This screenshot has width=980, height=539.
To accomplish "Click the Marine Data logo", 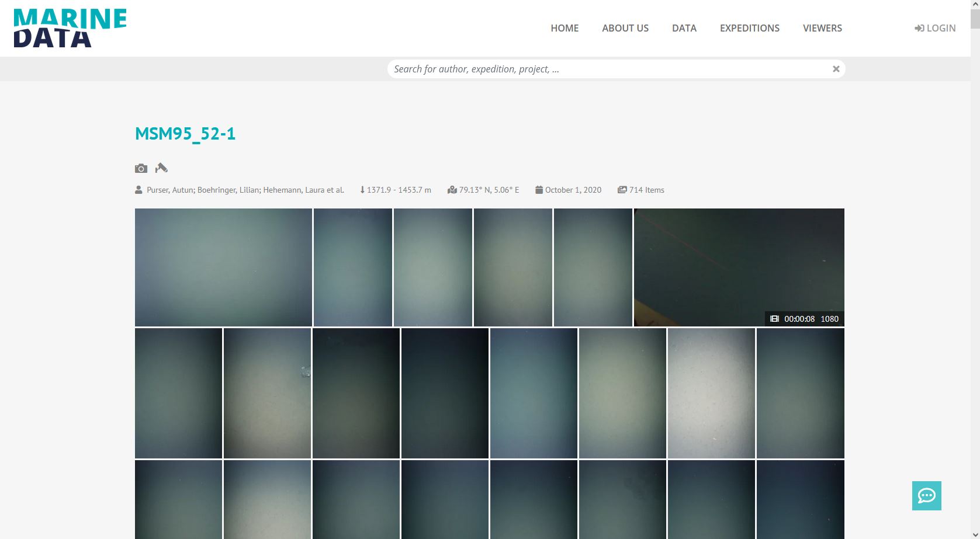I will click(70, 28).
